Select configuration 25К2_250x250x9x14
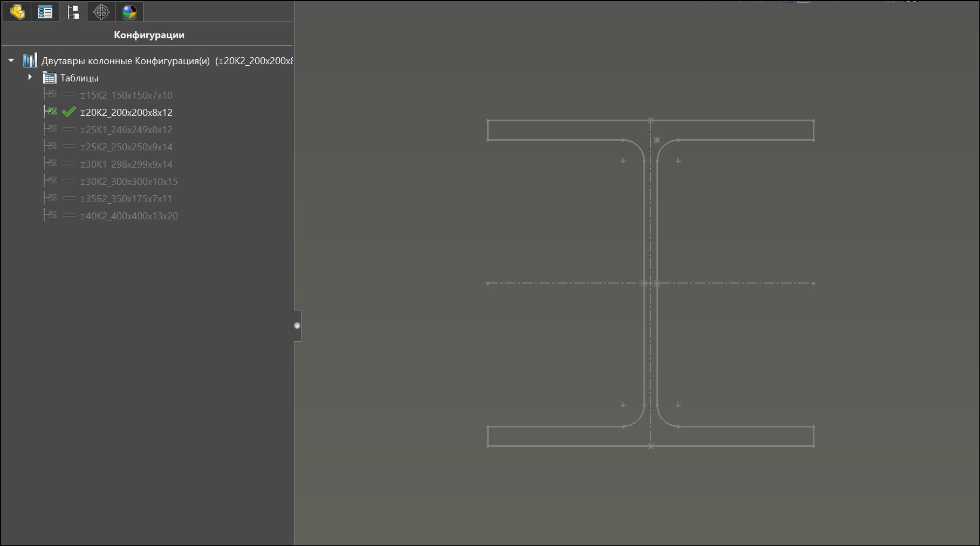980x546 pixels. pyautogui.click(x=126, y=147)
